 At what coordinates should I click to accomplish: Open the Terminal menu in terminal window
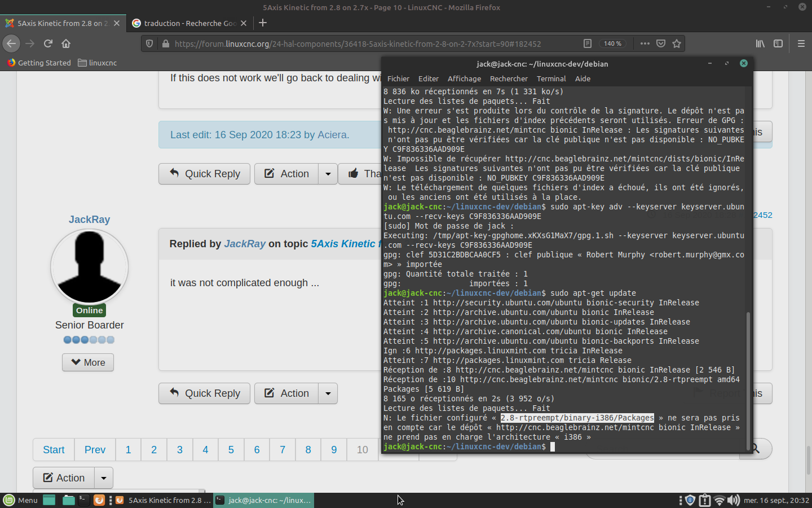point(551,78)
